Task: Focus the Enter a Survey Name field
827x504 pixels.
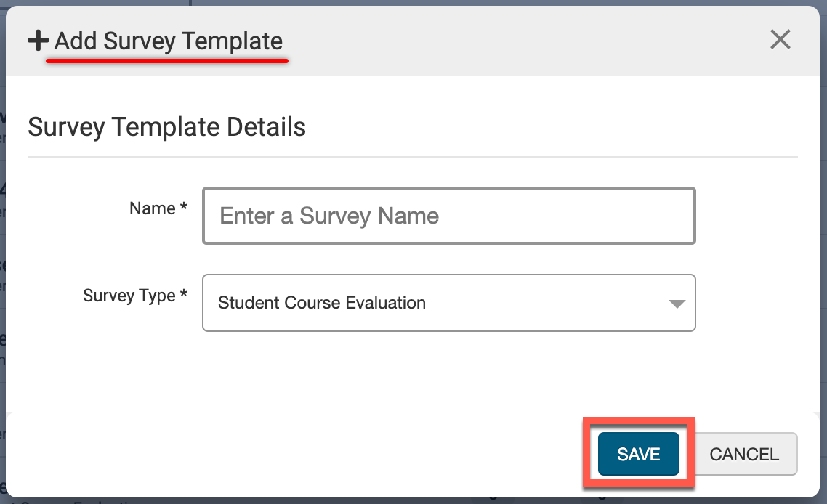Action: pyautogui.click(x=448, y=216)
